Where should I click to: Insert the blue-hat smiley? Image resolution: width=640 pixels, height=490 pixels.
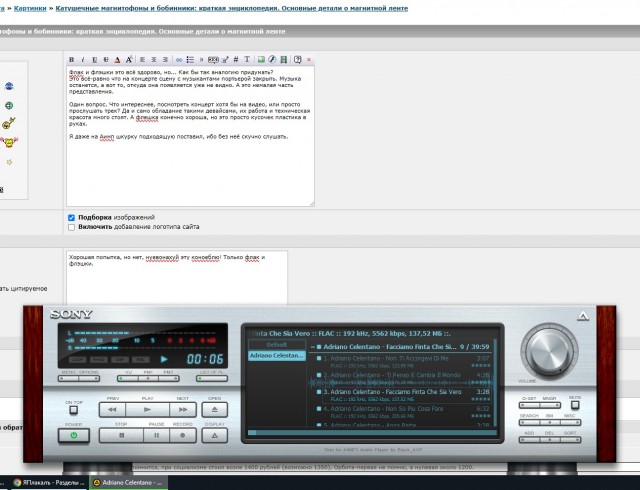(x=9, y=86)
